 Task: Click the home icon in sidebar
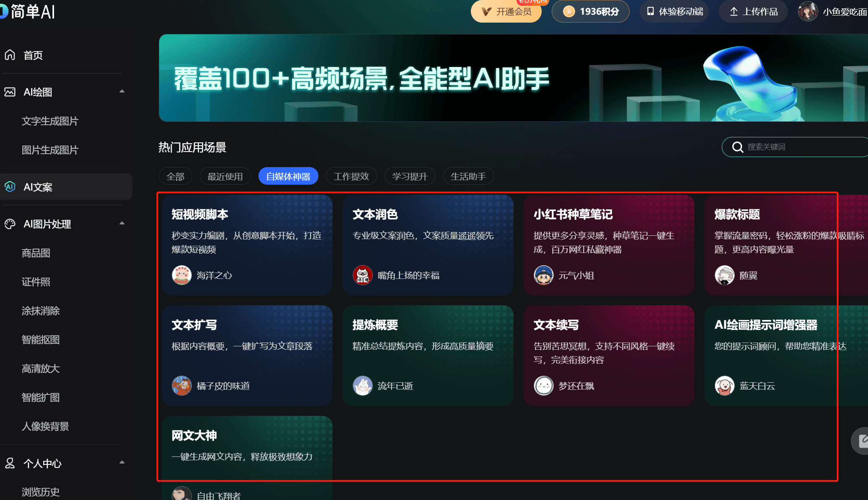(x=10, y=55)
